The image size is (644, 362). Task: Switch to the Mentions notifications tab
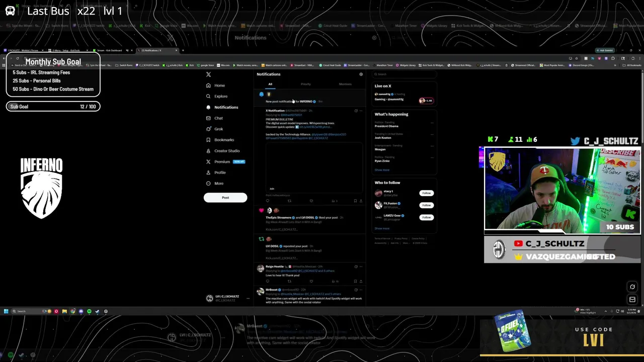[x=345, y=84]
